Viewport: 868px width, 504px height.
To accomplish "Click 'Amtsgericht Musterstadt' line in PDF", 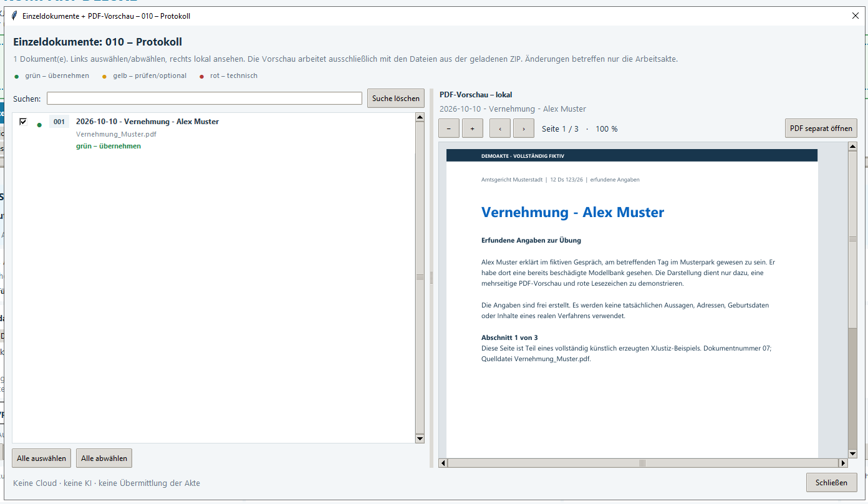I will [x=561, y=180].
